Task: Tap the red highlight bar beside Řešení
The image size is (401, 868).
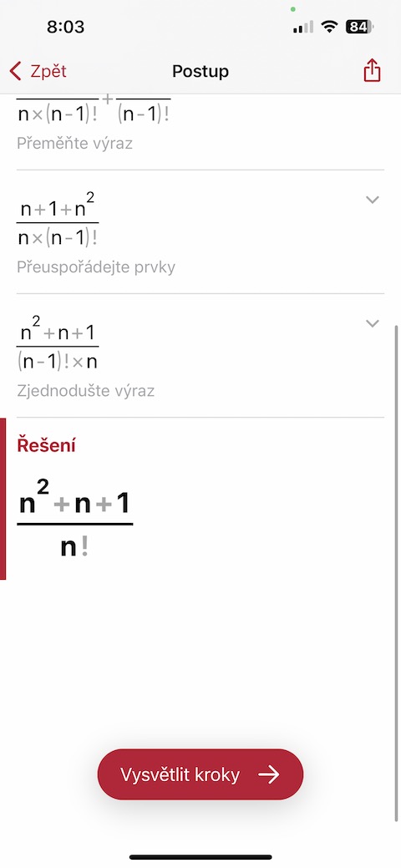Action: [3, 499]
